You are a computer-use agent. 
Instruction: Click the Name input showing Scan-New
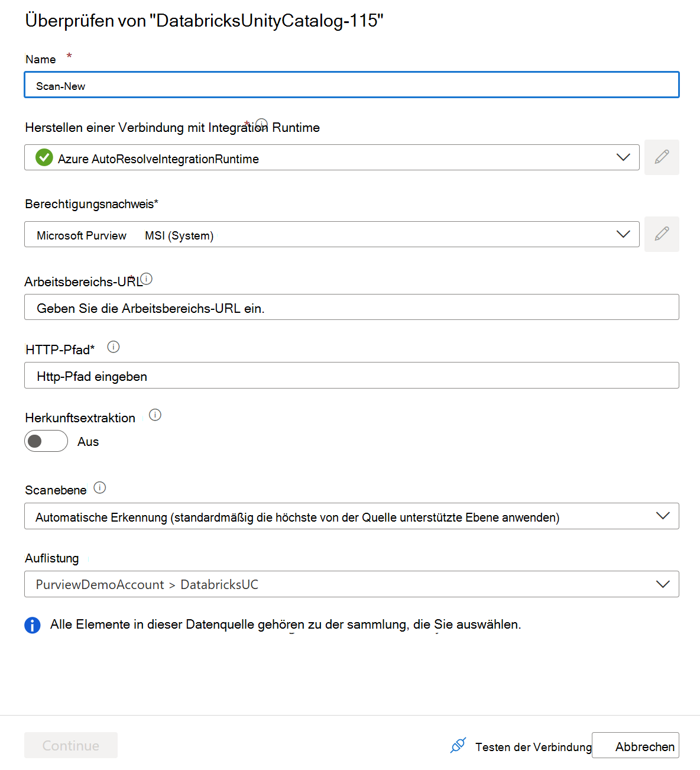pyautogui.click(x=351, y=85)
